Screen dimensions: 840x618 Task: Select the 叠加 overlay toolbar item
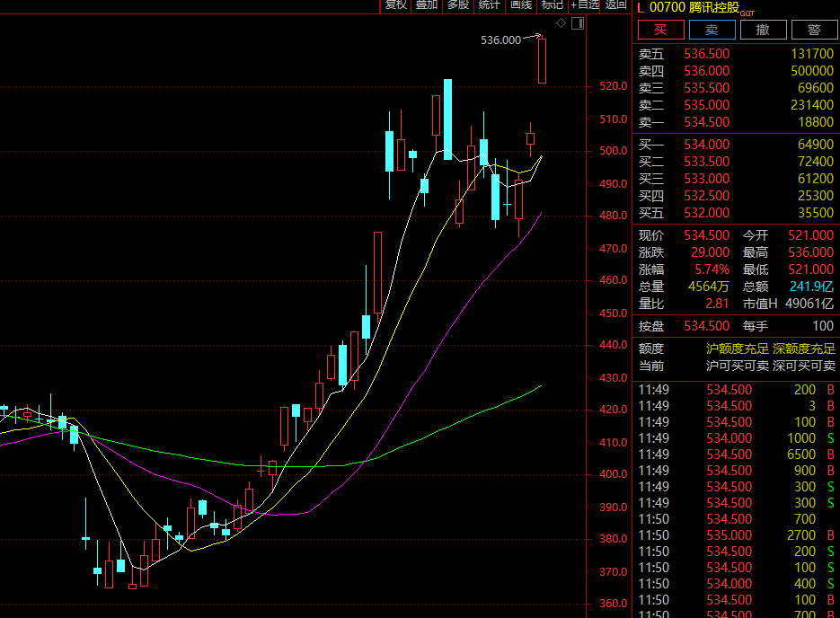pos(427,5)
